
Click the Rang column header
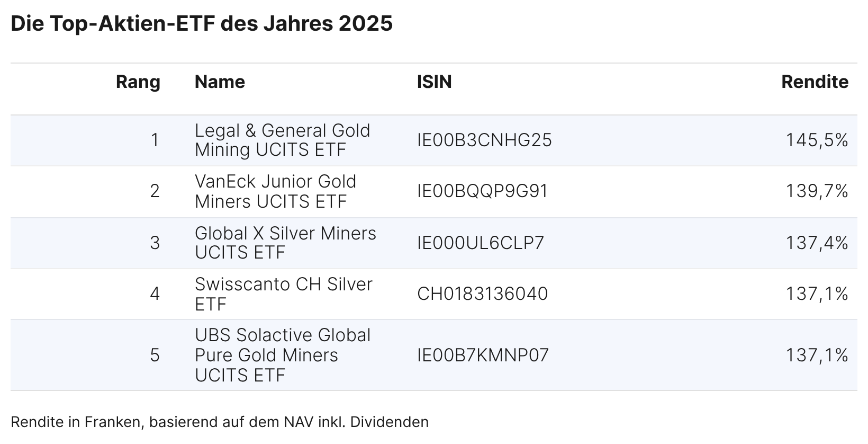(x=138, y=82)
